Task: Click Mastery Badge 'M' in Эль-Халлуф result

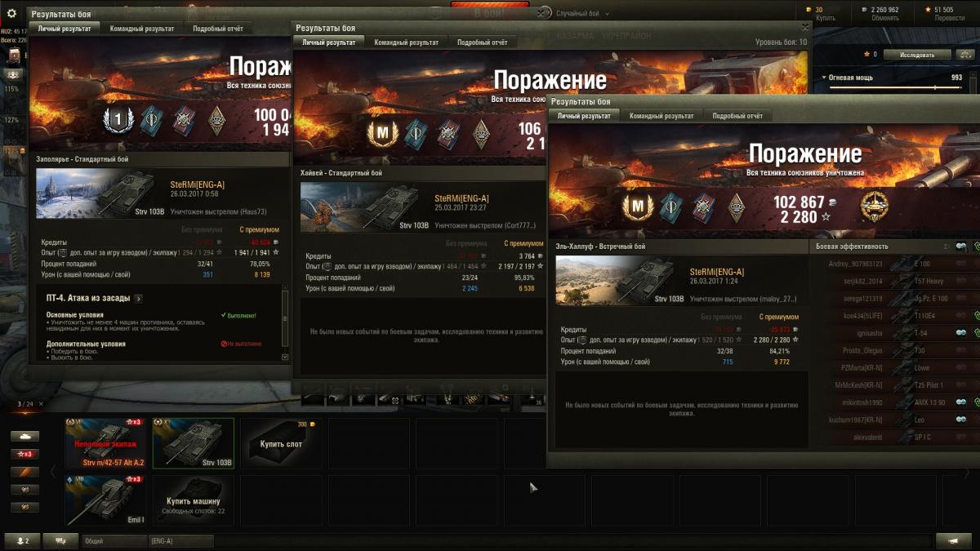Action: click(x=636, y=207)
